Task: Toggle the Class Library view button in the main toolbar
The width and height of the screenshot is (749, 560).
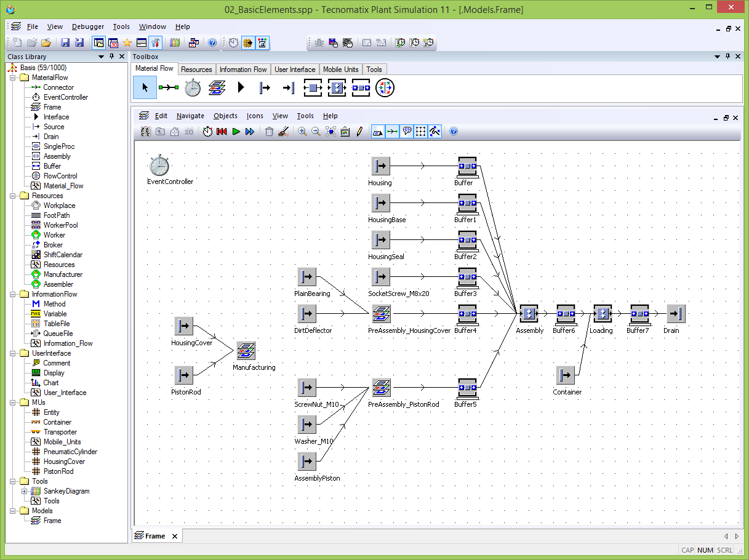Action: click(98, 42)
